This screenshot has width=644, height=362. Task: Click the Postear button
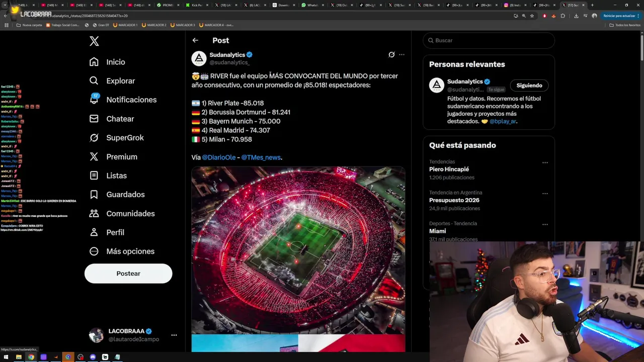pyautogui.click(x=128, y=274)
